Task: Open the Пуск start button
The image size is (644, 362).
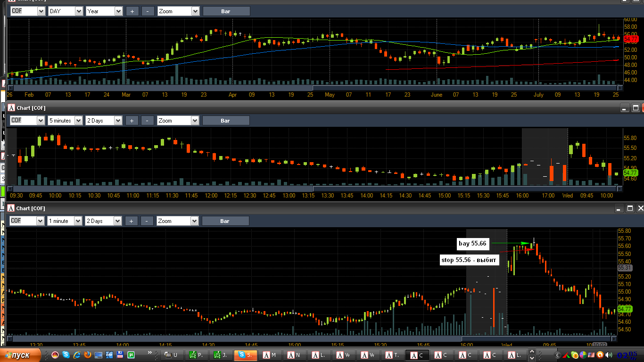Action: coord(21,355)
